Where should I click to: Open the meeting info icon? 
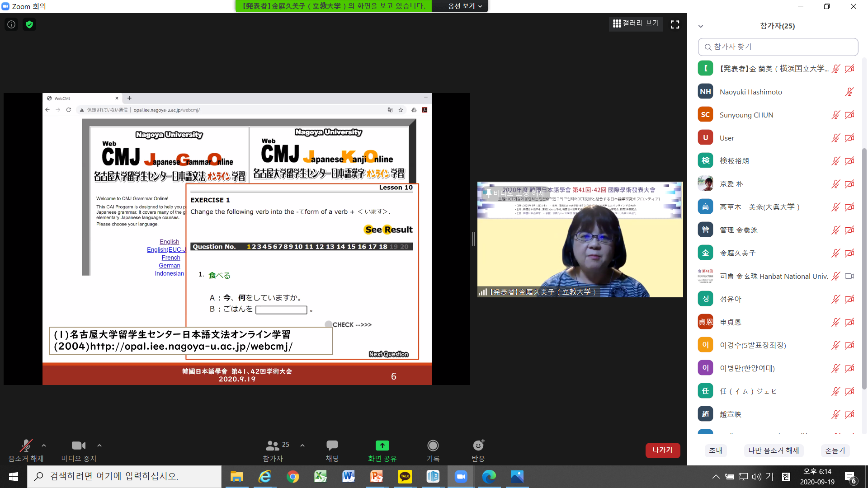11,24
